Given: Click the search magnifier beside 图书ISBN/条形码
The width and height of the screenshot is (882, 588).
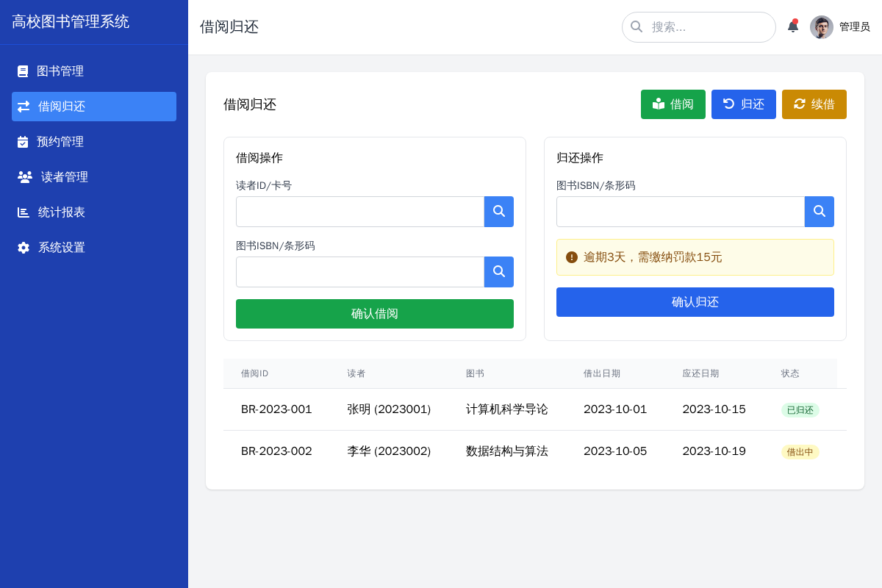Looking at the screenshot, I should click(499, 272).
